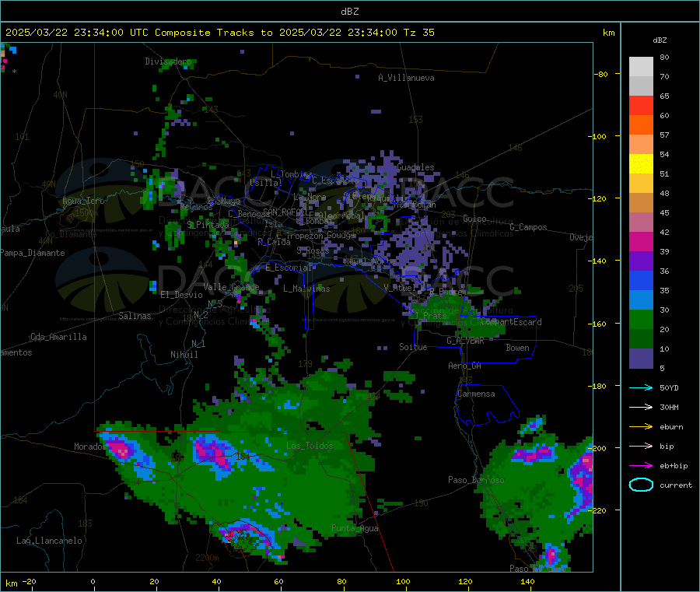Click the 'eburn' legend label
Screen dimensions: 700x592
671,427
